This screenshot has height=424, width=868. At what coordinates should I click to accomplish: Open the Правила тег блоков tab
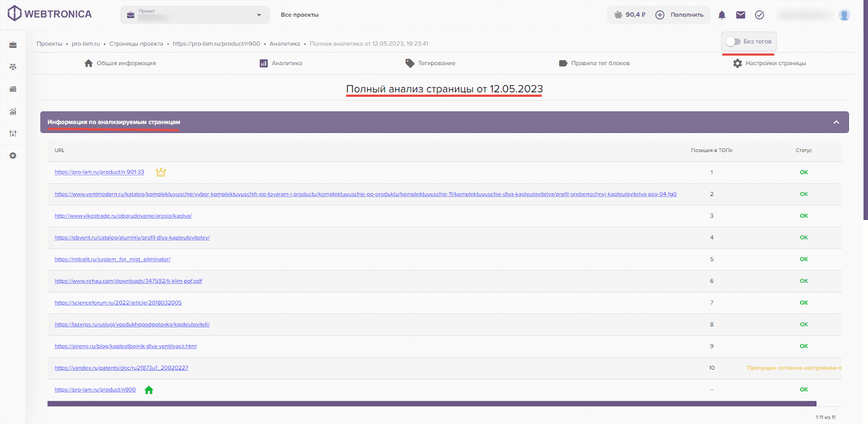(594, 63)
